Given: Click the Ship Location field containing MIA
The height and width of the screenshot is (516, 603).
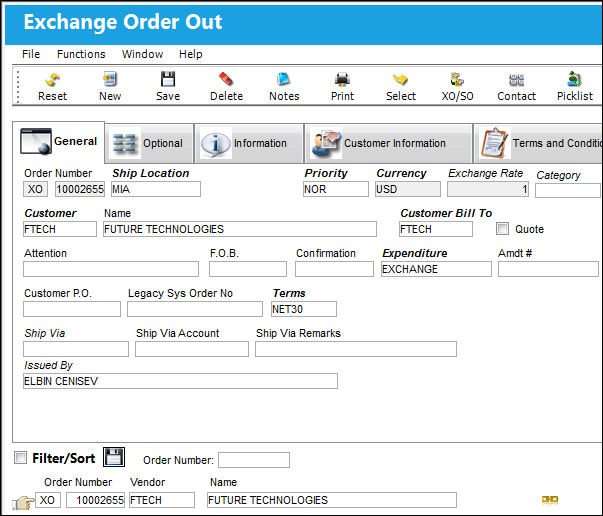Looking at the screenshot, I should coord(156,189).
